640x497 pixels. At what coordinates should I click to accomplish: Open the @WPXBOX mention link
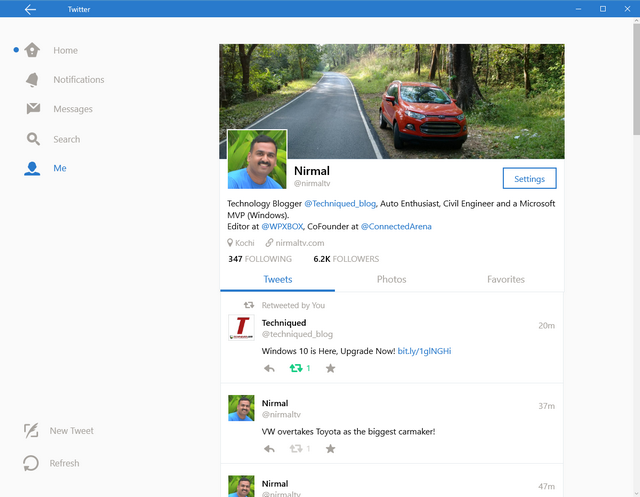[x=282, y=226]
